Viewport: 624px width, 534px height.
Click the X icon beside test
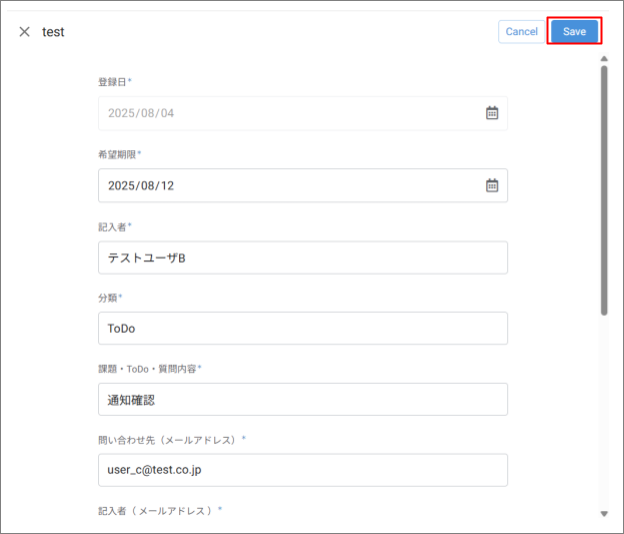25,31
